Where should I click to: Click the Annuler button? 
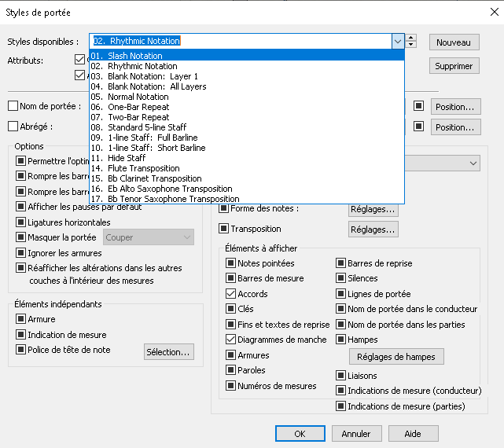356,434
